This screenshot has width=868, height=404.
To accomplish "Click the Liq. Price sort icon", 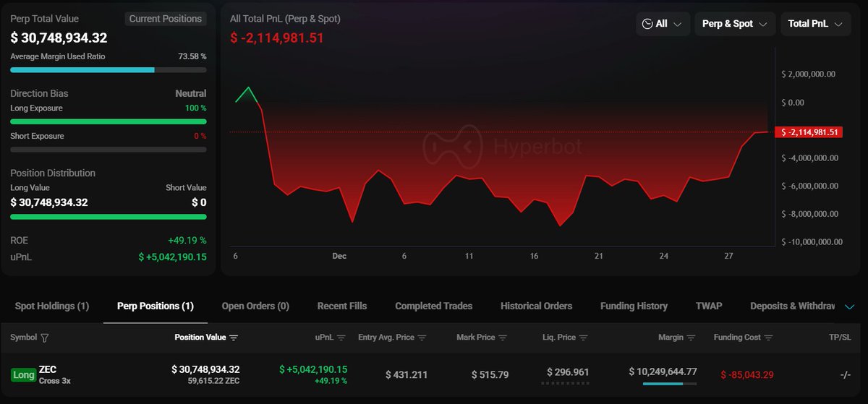I will click(x=584, y=338).
